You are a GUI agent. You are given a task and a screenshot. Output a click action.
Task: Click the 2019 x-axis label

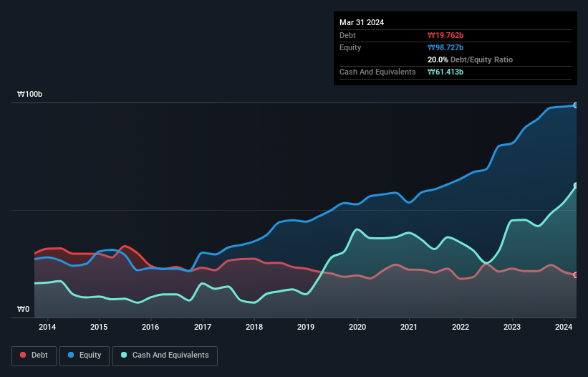click(x=306, y=327)
